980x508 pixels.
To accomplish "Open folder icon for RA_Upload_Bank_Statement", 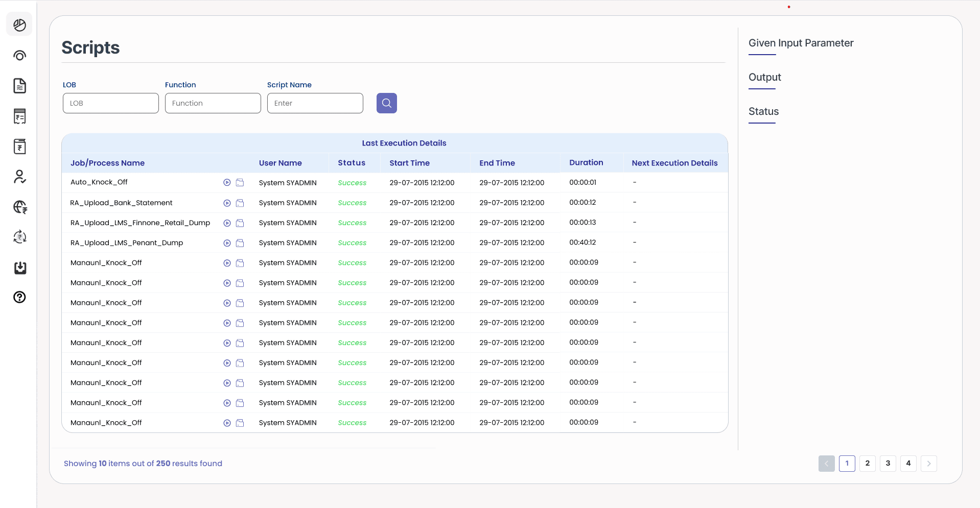I will [240, 203].
